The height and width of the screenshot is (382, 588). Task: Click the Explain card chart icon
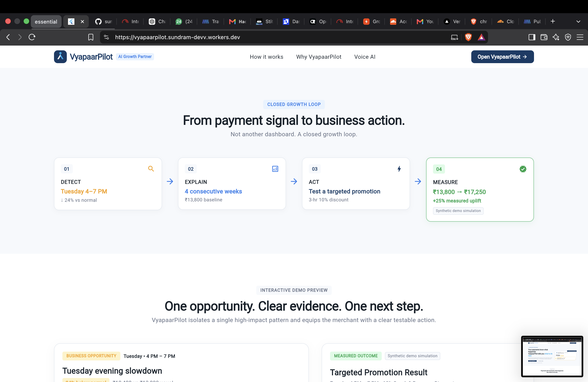[275, 169]
